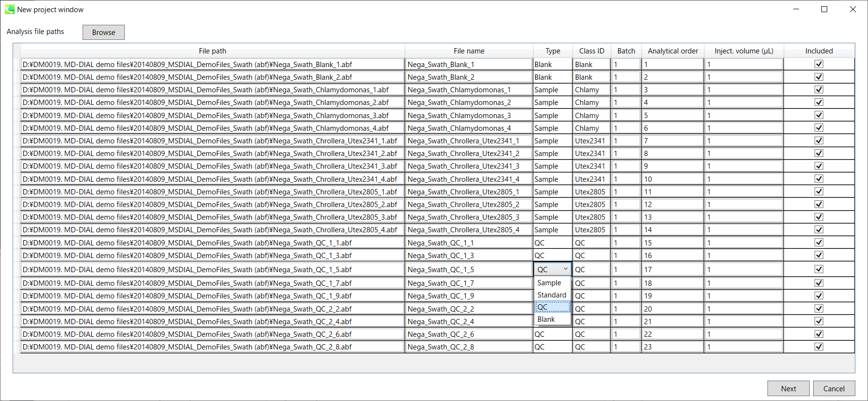This screenshot has width=868, height=401.
Task: Exclude Nega_Swath_QC_1_1 via its Included checkbox
Action: (x=818, y=243)
